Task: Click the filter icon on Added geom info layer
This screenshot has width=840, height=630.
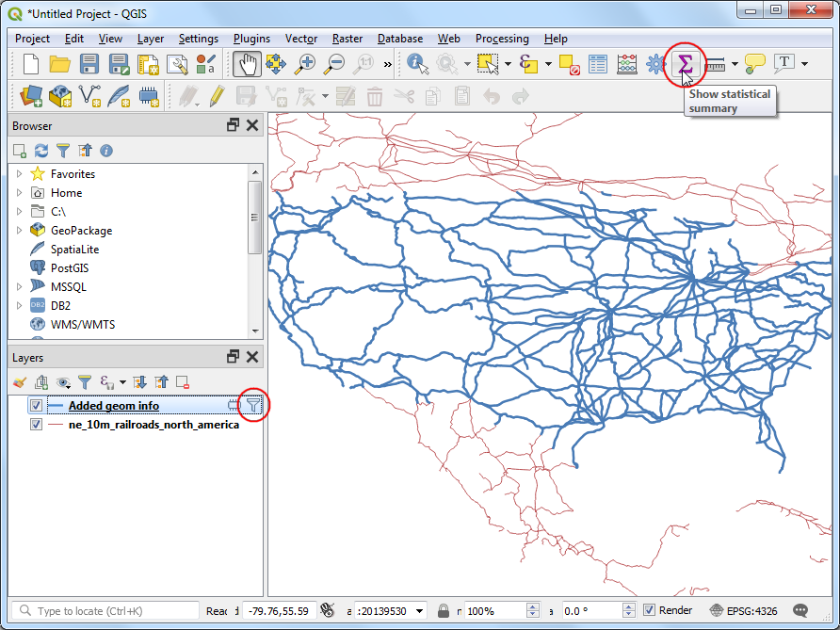Action: 253,405
